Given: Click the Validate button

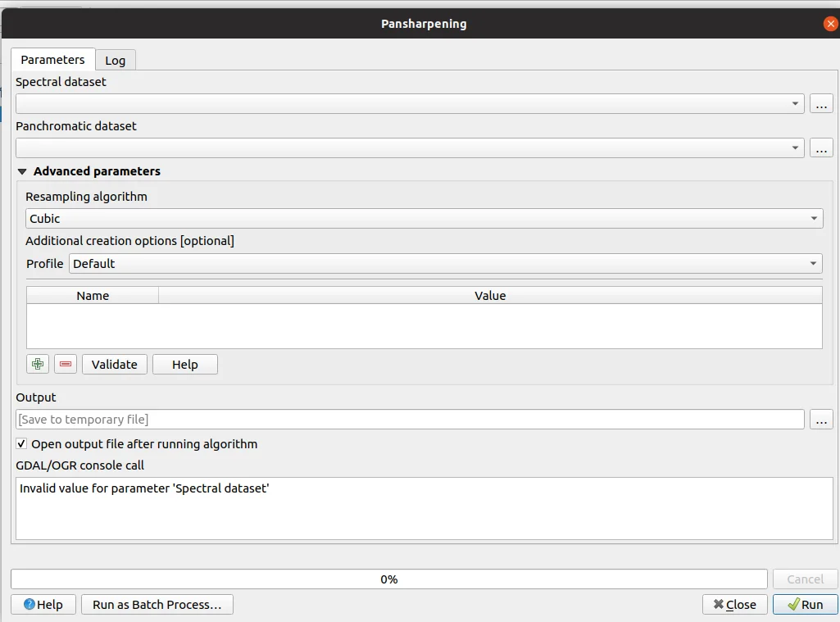Looking at the screenshot, I should click(x=115, y=364).
